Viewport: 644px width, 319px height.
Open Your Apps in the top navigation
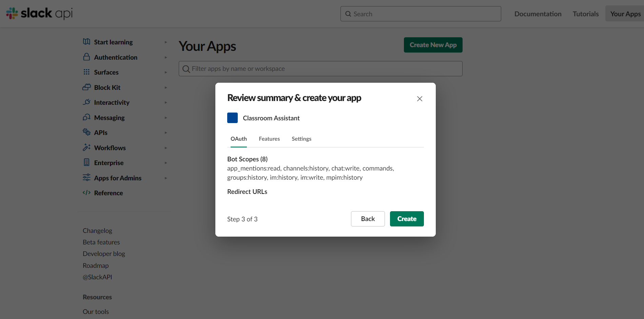(x=625, y=14)
